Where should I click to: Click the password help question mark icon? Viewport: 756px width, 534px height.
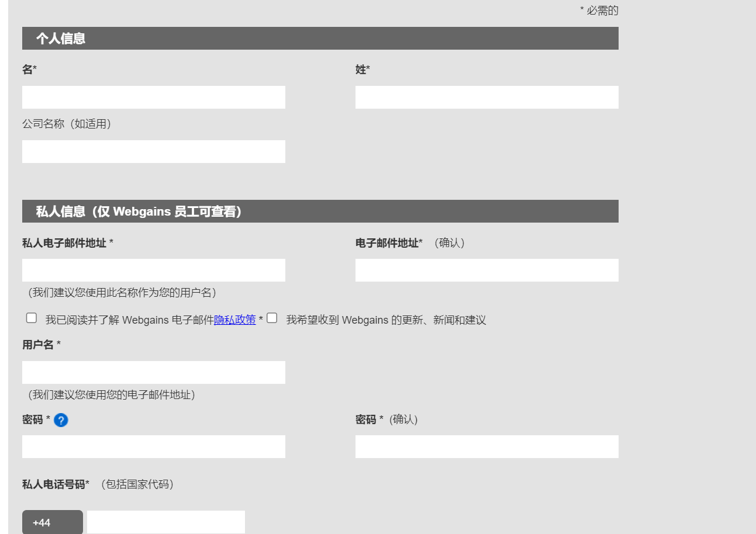coord(61,420)
